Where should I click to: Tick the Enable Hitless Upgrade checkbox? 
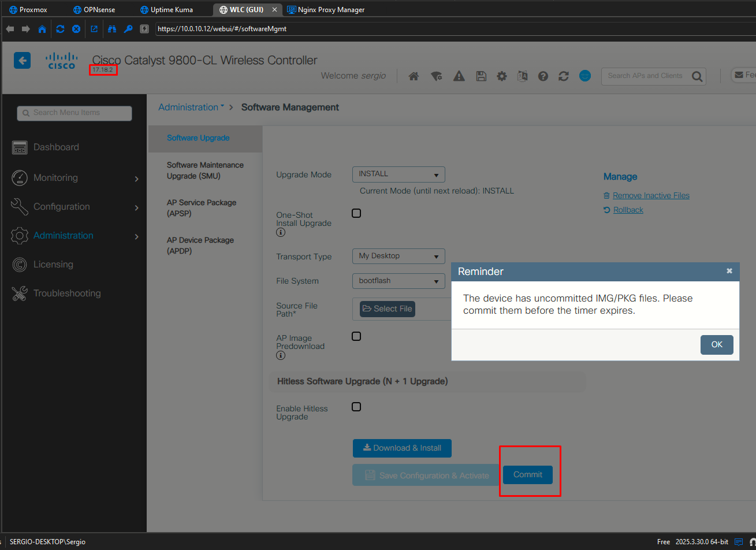(x=356, y=407)
